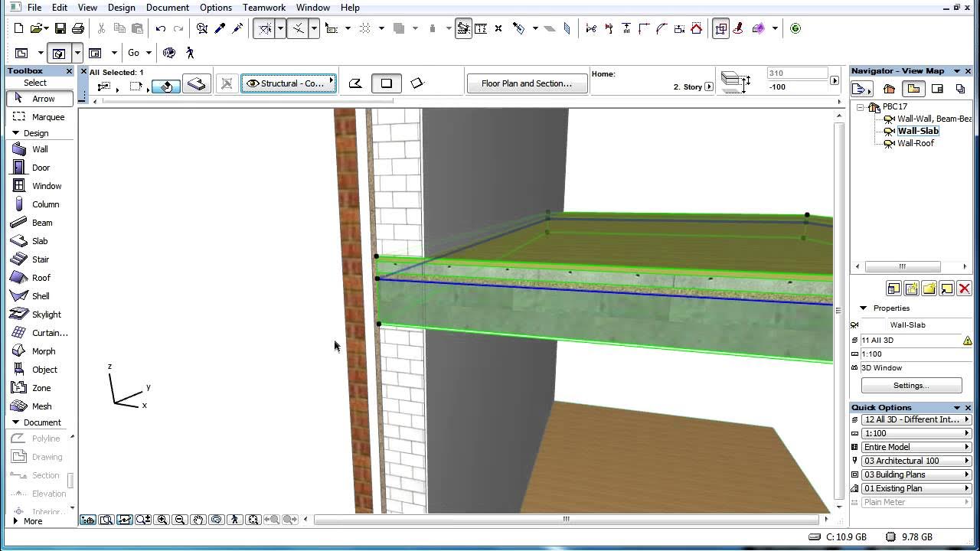Collapse the Design section in Toolbox
Viewport: 980px width, 551px height.
pos(15,133)
